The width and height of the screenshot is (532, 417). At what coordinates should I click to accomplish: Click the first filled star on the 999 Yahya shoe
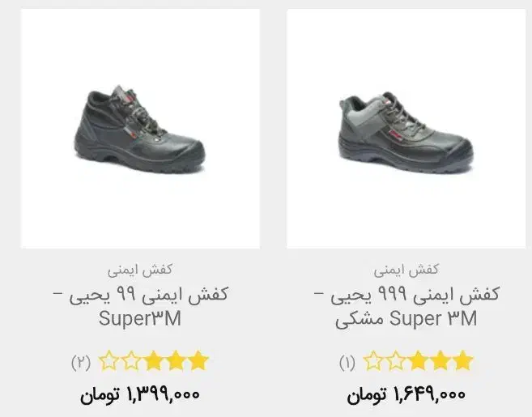pyautogui.click(x=463, y=360)
